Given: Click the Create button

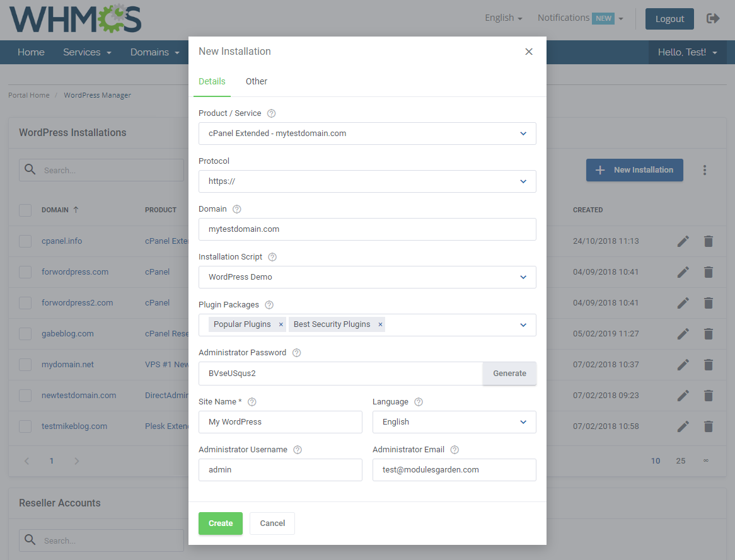Looking at the screenshot, I should coord(220,523).
